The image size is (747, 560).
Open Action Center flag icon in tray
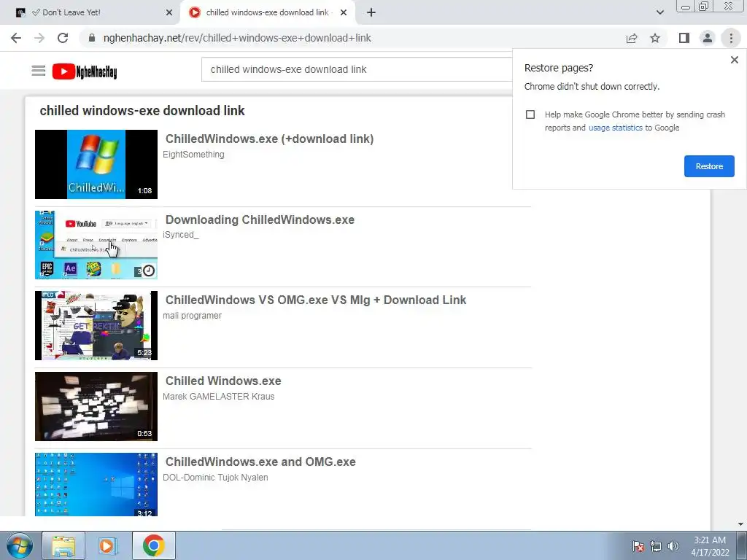638,546
